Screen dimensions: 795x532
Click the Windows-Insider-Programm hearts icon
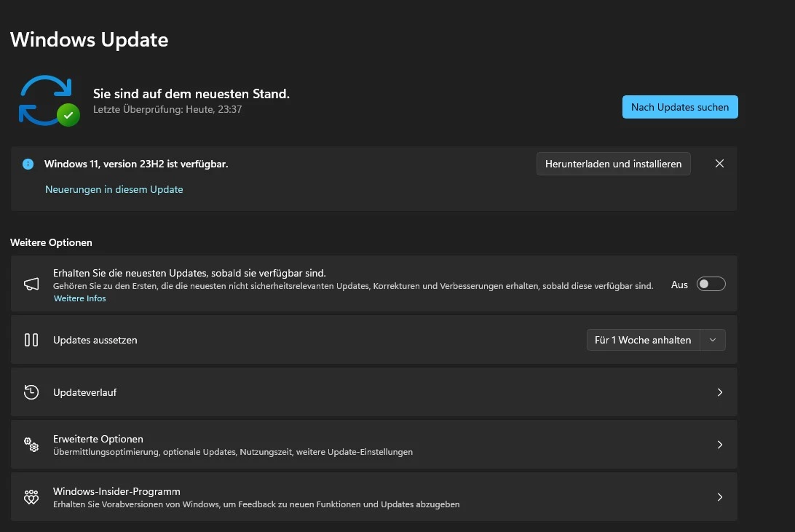pyautogui.click(x=31, y=497)
